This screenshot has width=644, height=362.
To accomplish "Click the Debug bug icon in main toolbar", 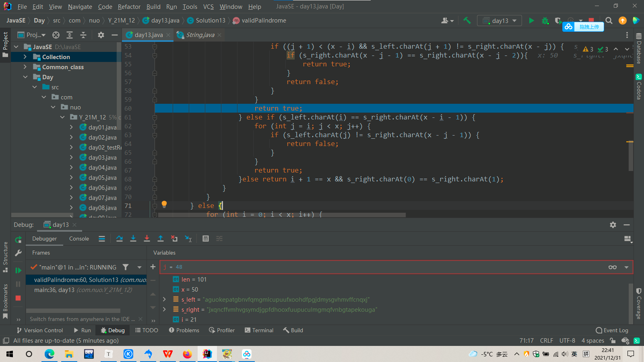I will click(545, 21).
